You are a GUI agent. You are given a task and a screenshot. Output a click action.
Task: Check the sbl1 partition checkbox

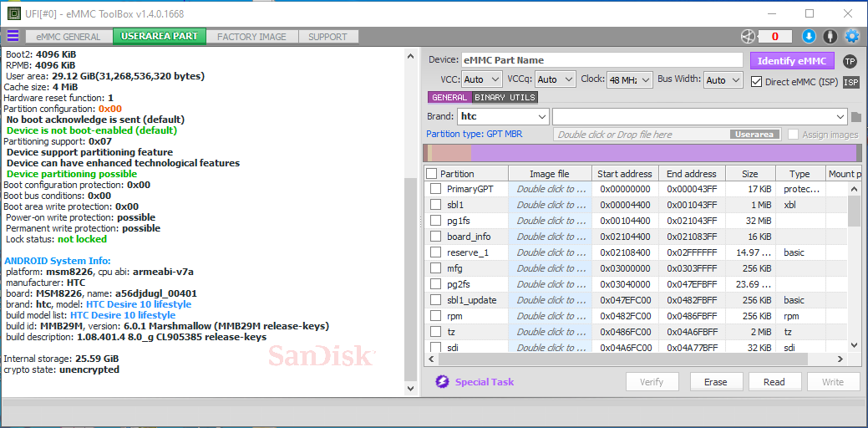(x=435, y=205)
